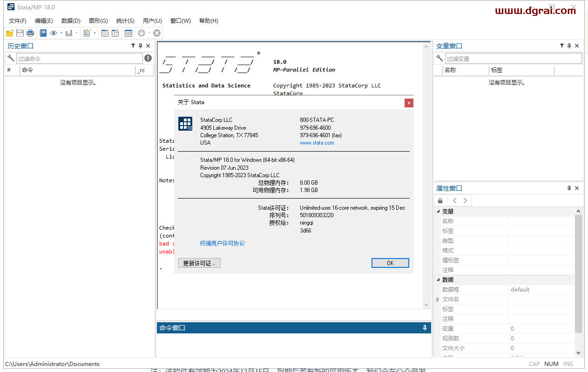Viewport: 588px width, 372px height.
Task: Click the NUM status bar indicator
Action: (x=551, y=364)
